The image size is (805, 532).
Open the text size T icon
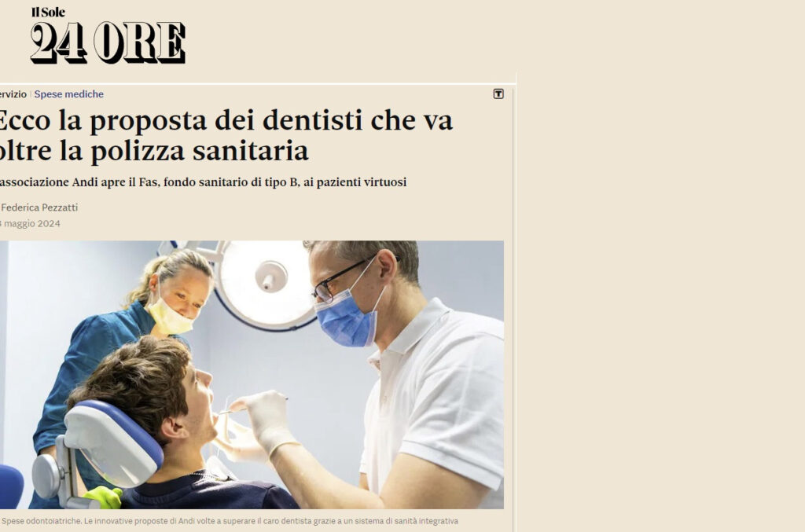pyautogui.click(x=498, y=94)
